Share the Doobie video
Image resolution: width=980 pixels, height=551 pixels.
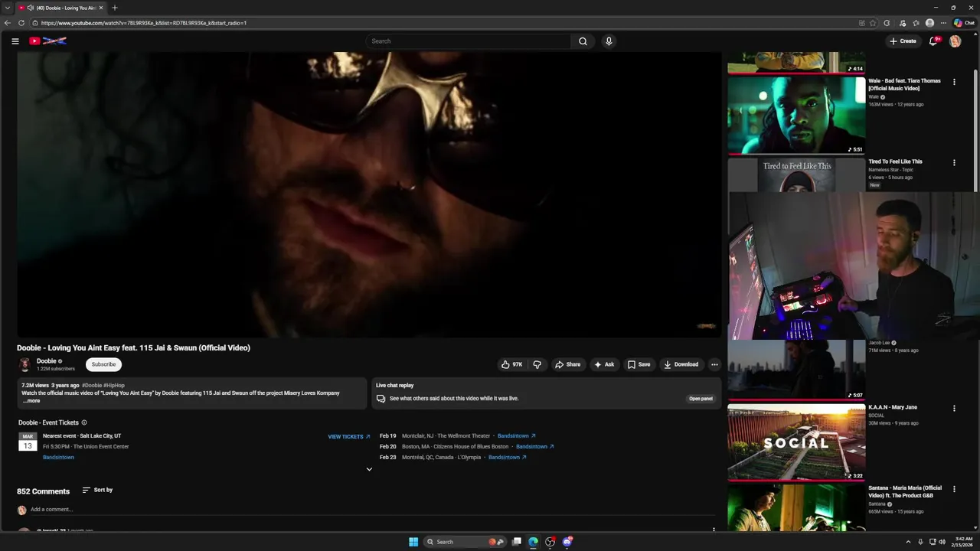(567, 364)
